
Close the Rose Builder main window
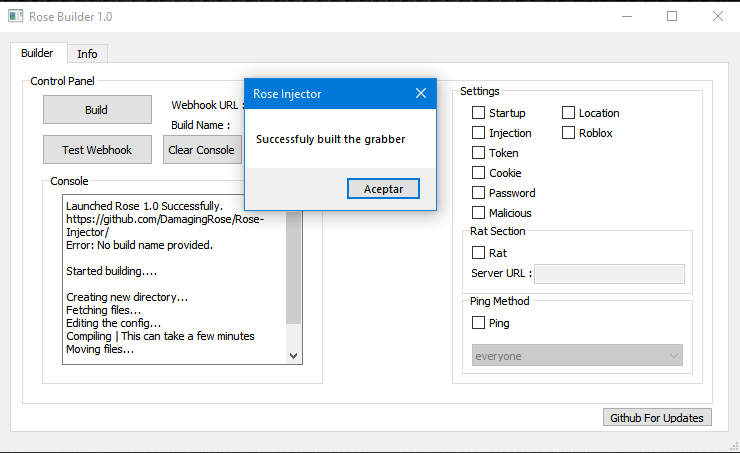[x=717, y=17]
